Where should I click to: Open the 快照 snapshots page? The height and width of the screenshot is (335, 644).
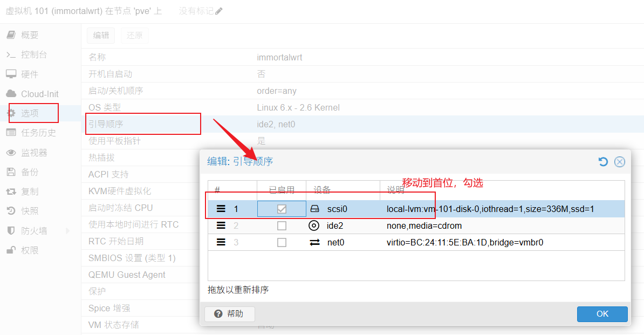(40, 211)
